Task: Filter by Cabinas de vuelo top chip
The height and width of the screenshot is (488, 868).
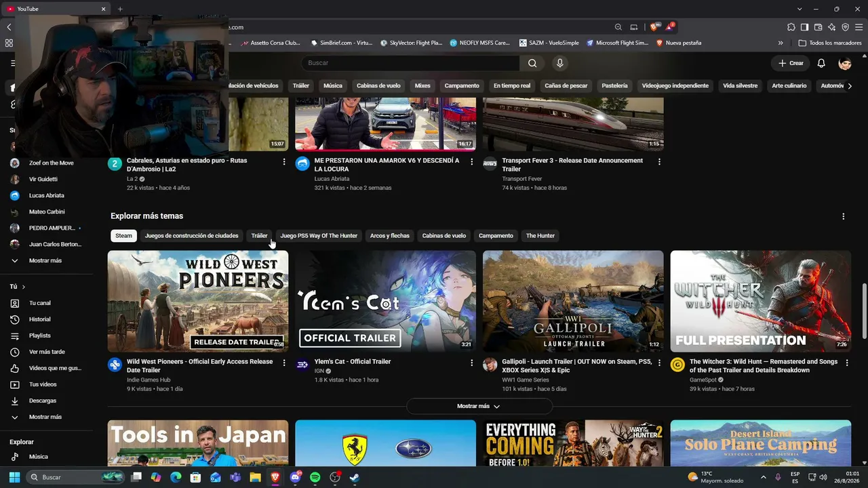Action: pyautogui.click(x=378, y=86)
